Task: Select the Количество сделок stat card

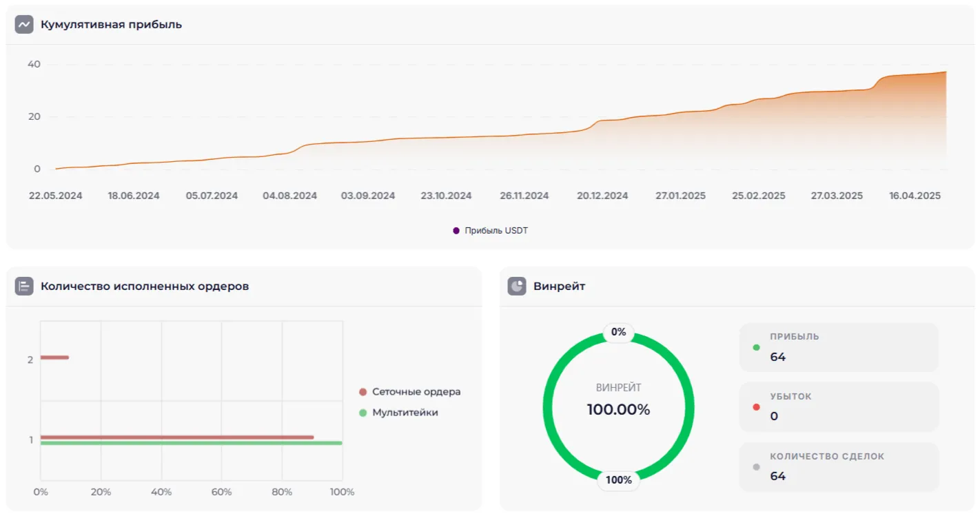Action: pos(839,467)
